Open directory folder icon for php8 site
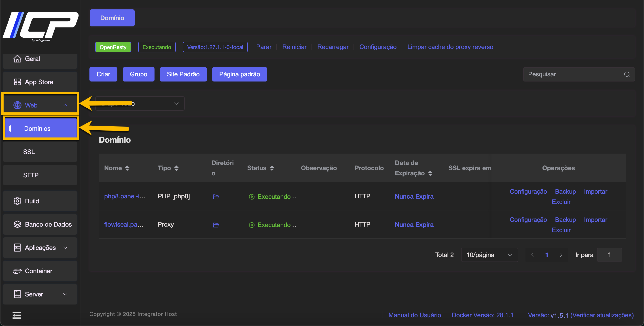Screen dimensions: 644x326 [x=216, y=197]
